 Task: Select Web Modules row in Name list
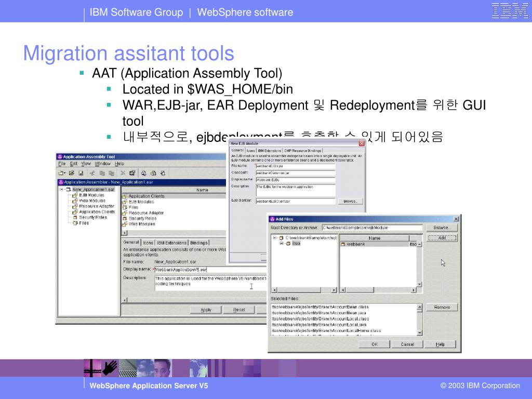click(x=174, y=224)
